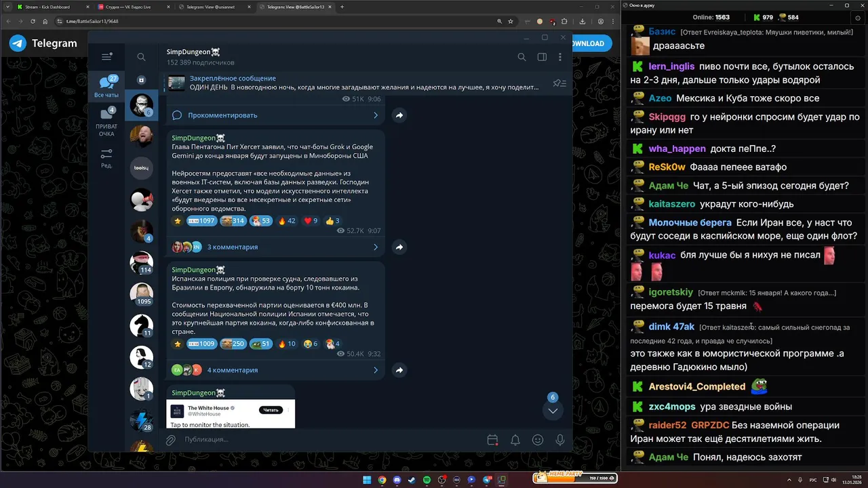Toggle the thumbs-up 3 reaction
868x488 pixels.
332,221
